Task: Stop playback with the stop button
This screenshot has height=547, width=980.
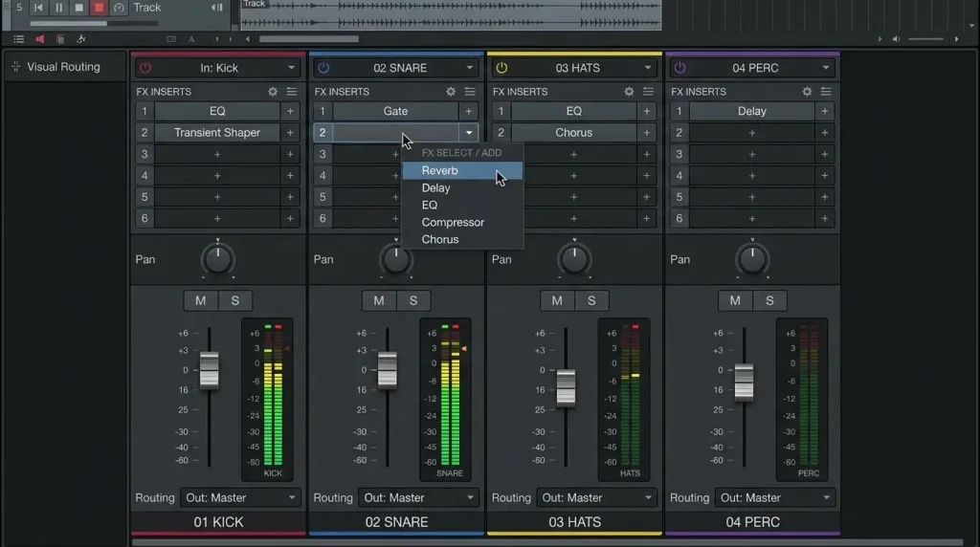Action: click(78, 8)
